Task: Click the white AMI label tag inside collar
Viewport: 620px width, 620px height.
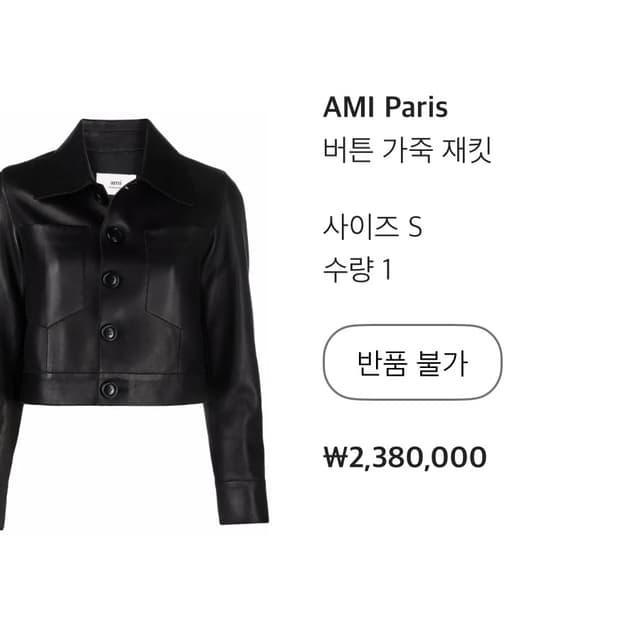Action: pyautogui.click(x=116, y=184)
